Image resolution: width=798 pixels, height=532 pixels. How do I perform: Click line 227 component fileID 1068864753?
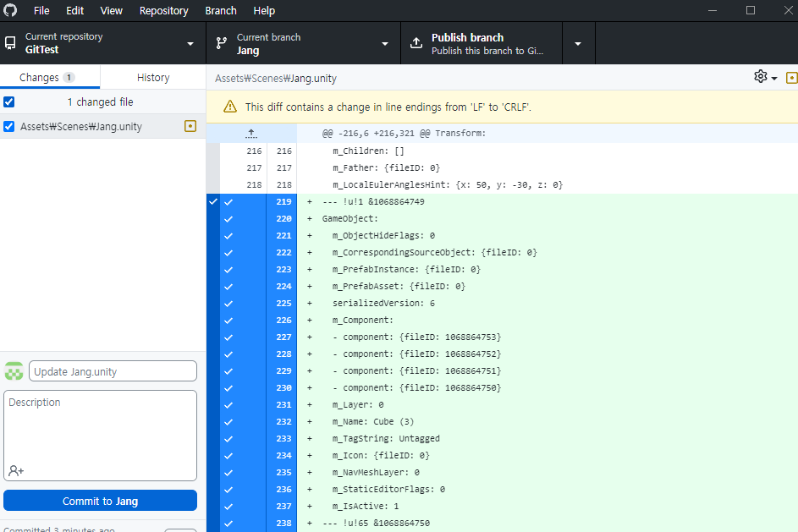417,337
